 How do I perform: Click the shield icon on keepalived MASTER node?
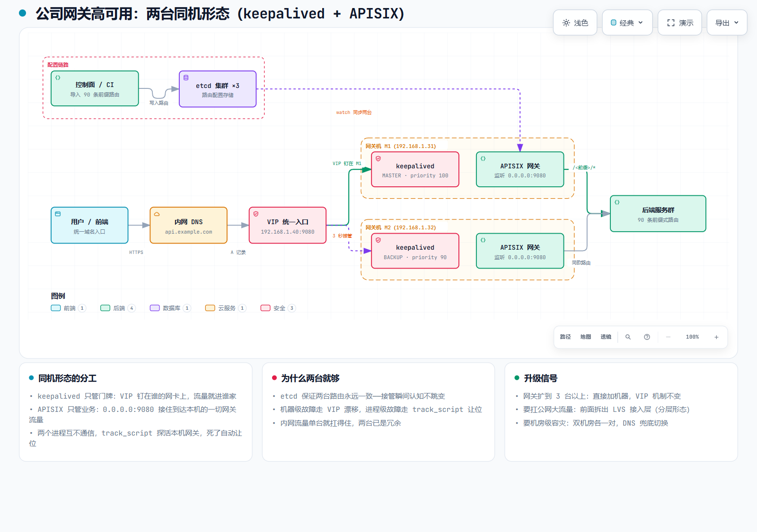click(378, 158)
